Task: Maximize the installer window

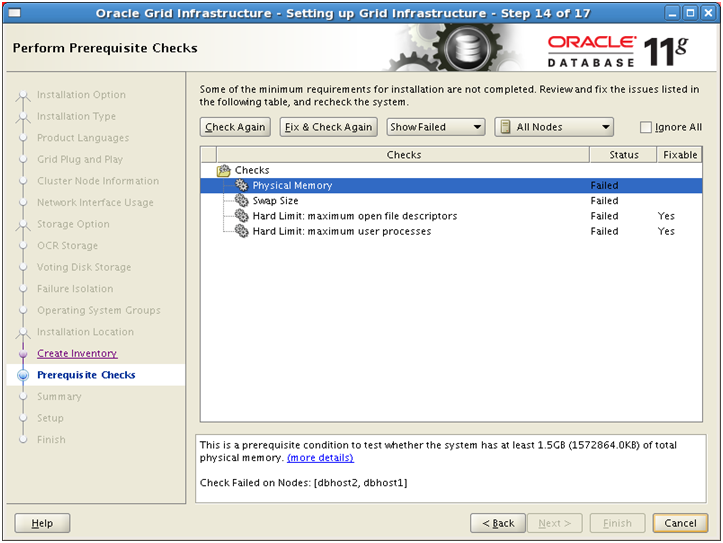Action: [x=690, y=13]
